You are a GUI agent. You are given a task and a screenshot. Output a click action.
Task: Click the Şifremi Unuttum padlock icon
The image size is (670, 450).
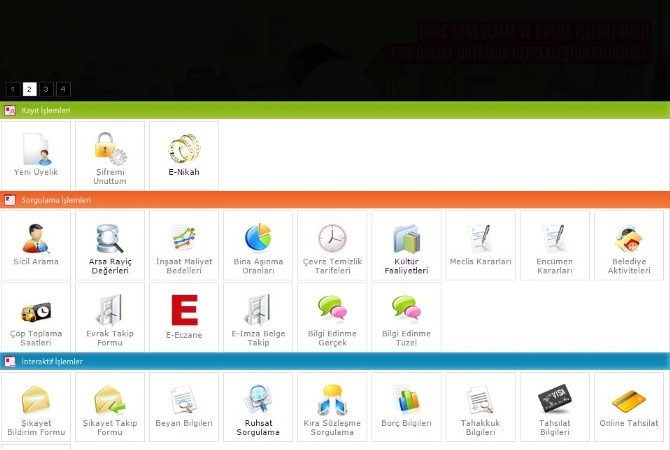pyautogui.click(x=110, y=149)
